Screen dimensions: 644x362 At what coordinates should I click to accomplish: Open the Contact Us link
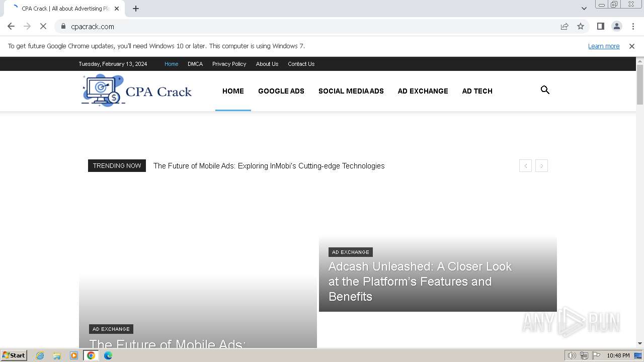[x=301, y=64]
